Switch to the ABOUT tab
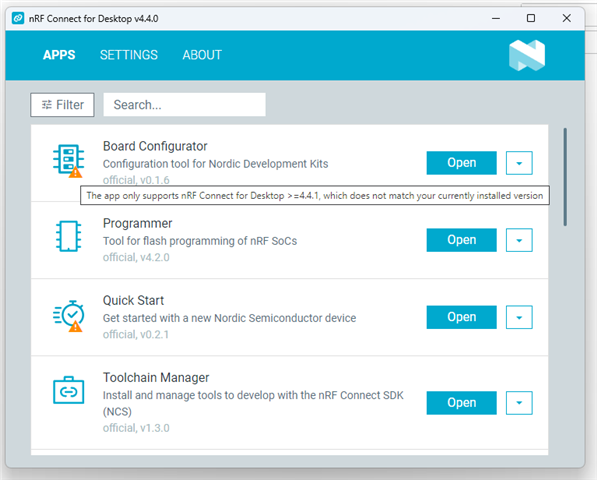Screen dimensions: 597x480 coord(202,55)
